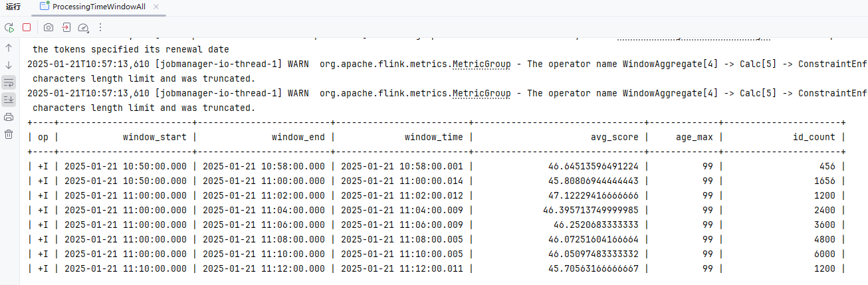The image size is (868, 285).
Task: Click the second underlined MetricGroup class link
Action: 481,93
